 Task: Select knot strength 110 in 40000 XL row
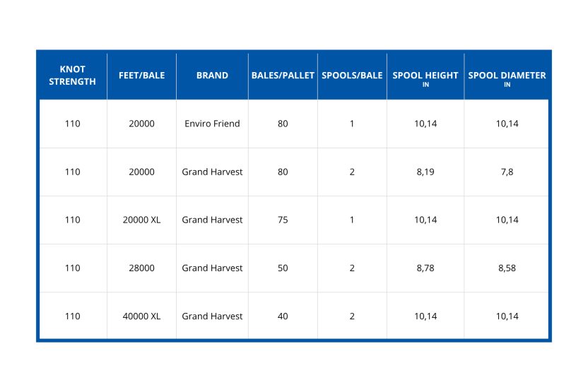pyautogui.click(x=72, y=316)
